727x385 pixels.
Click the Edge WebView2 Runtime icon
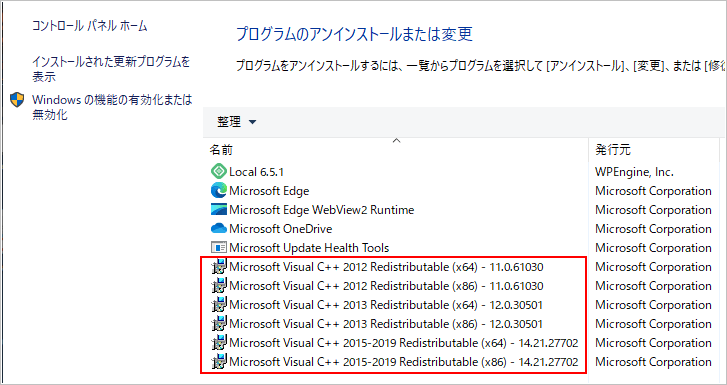(x=218, y=210)
